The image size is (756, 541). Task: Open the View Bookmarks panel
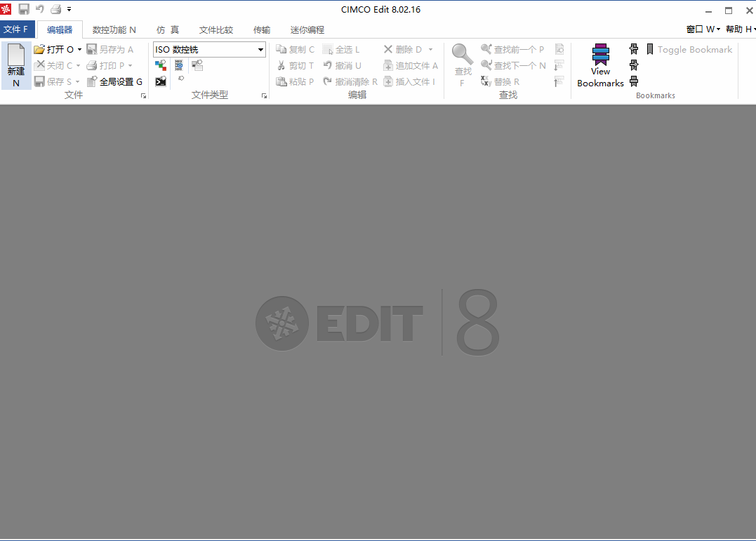(x=600, y=65)
